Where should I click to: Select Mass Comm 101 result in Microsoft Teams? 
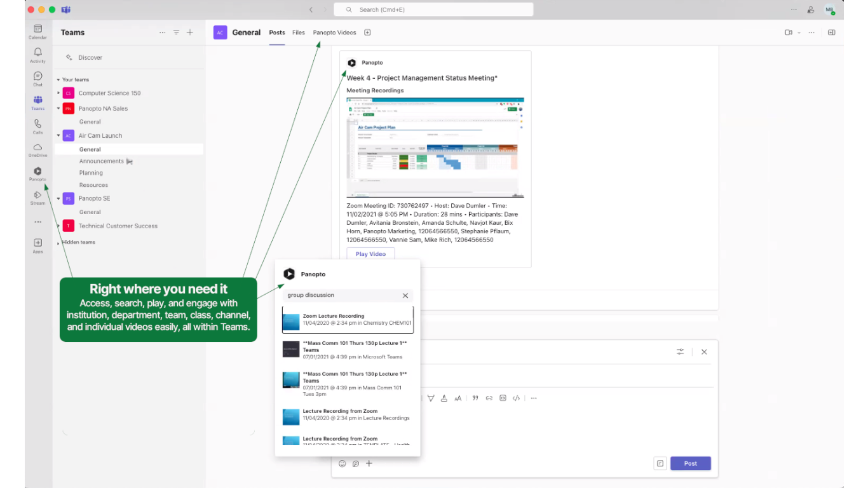click(348, 350)
